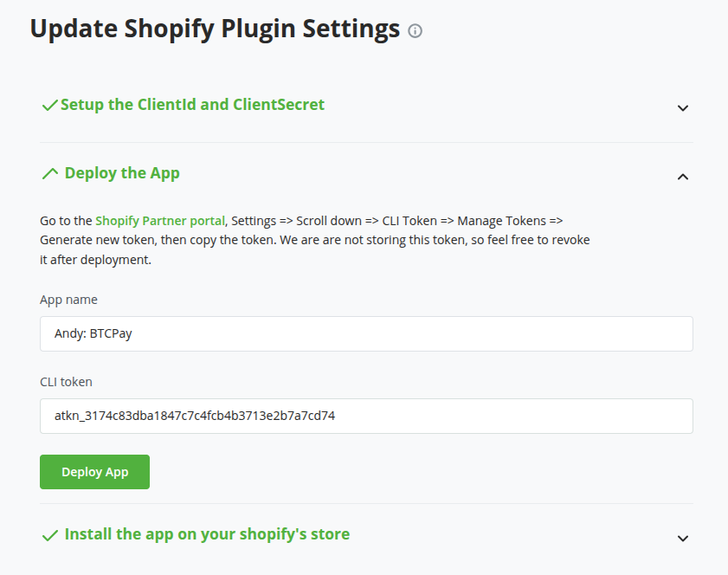Click the green checkmark beside Setup the ClientId section

(x=49, y=104)
